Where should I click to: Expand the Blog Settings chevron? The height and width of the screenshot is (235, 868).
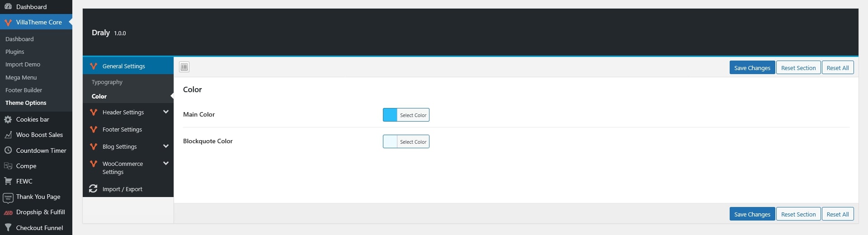click(x=166, y=146)
